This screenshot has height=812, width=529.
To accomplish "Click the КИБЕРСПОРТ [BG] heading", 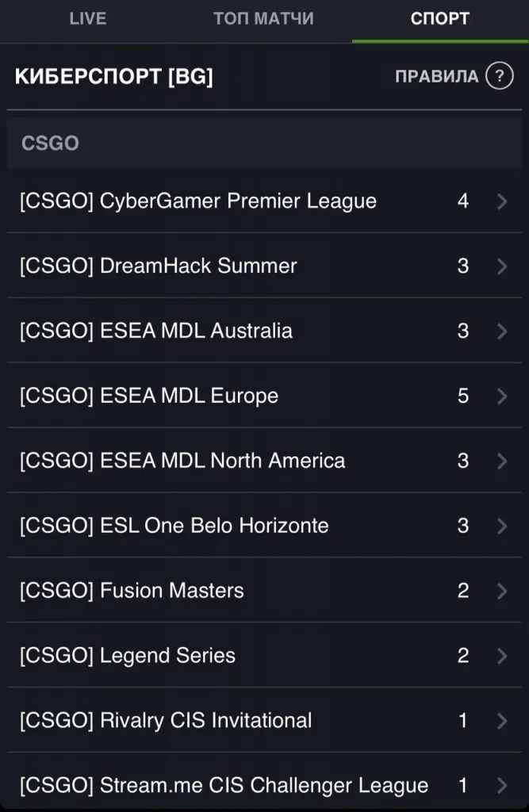I will click(x=114, y=77).
